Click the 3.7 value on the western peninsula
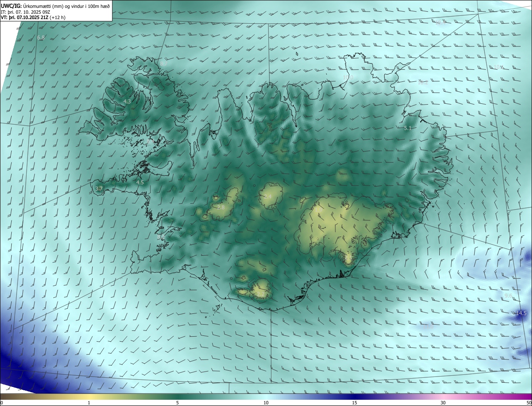 [99, 188]
